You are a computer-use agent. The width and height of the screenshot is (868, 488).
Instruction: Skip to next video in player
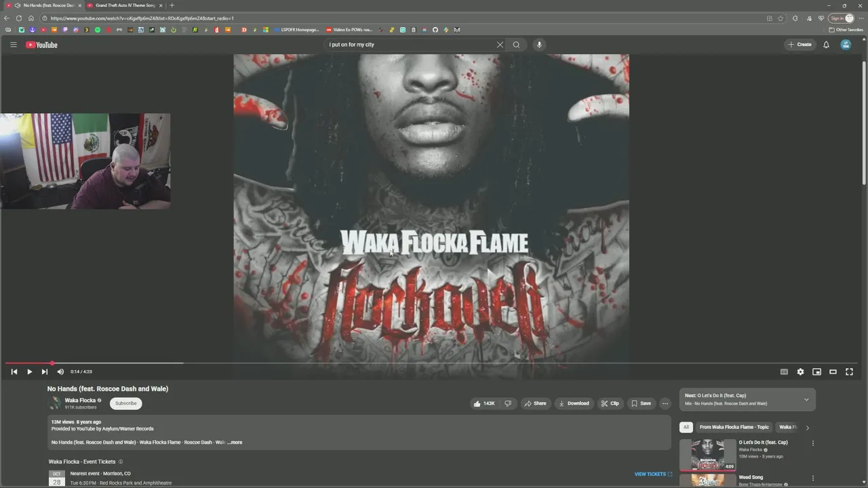(x=45, y=371)
